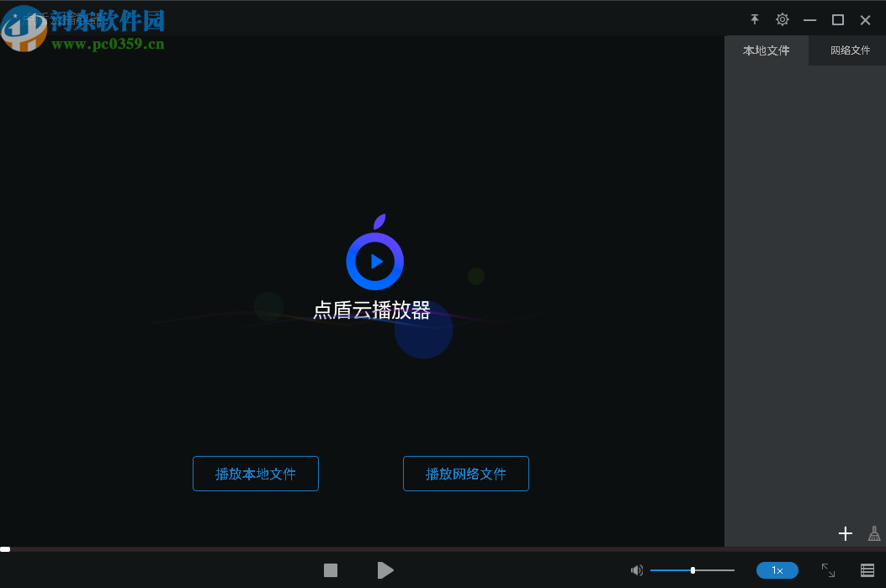Adjust the volume slider handle
This screenshot has height=588, width=886.
click(x=692, y=570)
